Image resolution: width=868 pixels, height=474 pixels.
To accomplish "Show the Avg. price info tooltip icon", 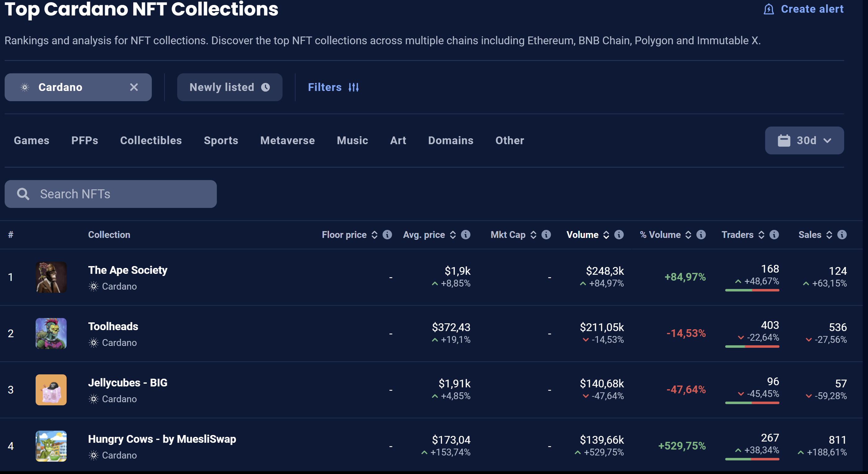I will coord(466,235).
